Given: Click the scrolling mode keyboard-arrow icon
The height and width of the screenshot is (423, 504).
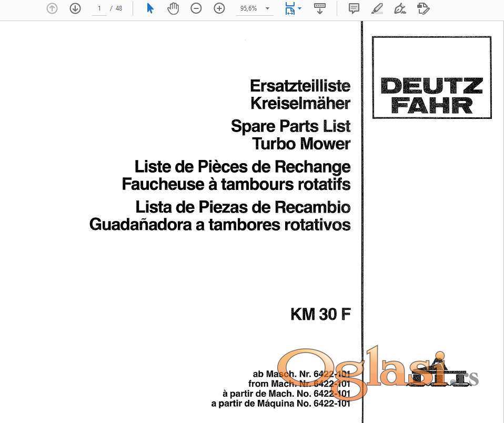Looking at the screenshot, I should click(x=319, y=8).
